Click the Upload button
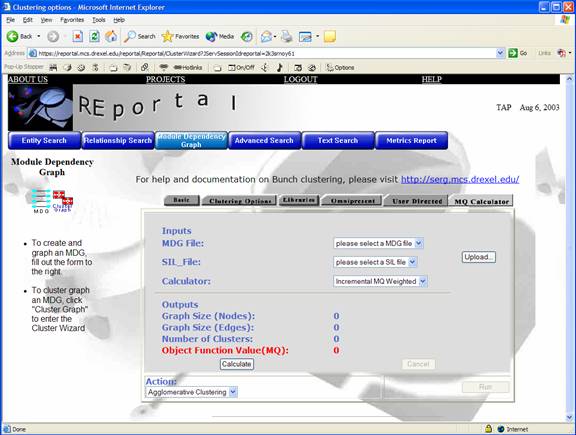This screenshot has width=576, height=435. [x=478, y=257]
